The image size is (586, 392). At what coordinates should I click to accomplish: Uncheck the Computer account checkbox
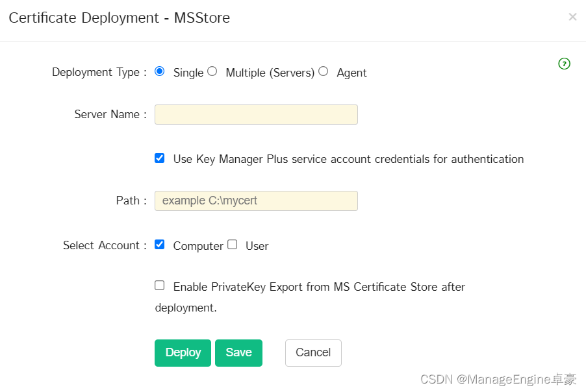[160, 245]
